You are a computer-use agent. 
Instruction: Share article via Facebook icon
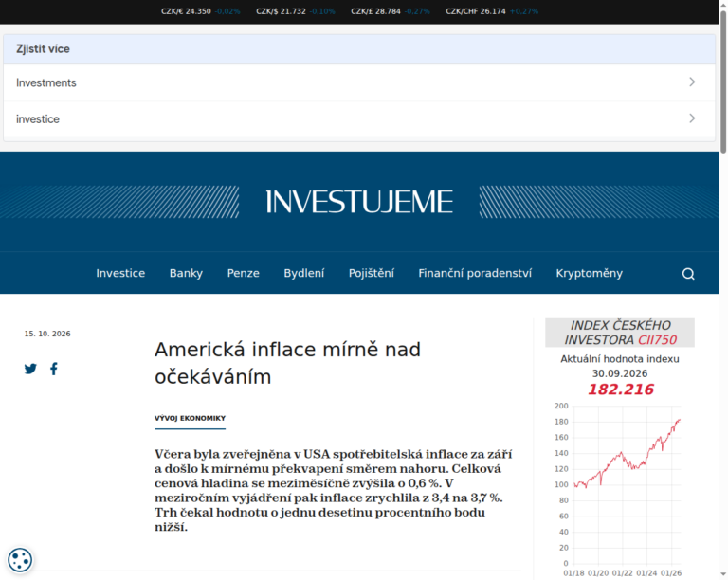54,369
